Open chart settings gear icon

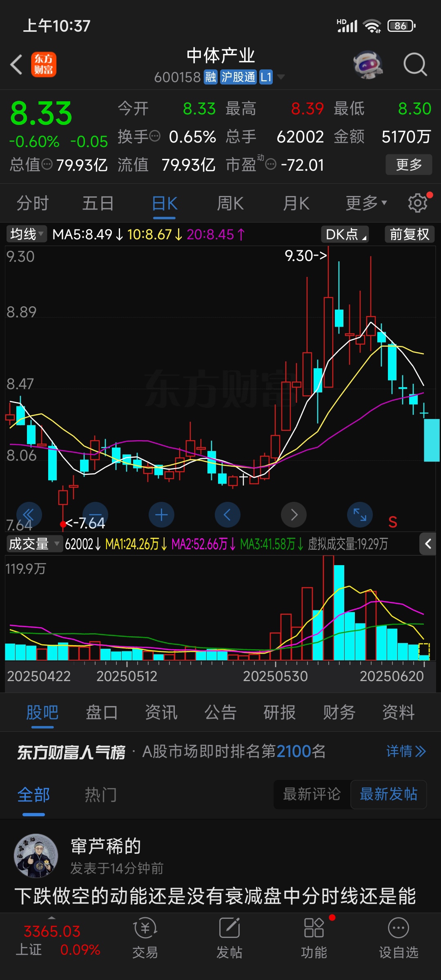pyautogui.click(x=418, y=203)
